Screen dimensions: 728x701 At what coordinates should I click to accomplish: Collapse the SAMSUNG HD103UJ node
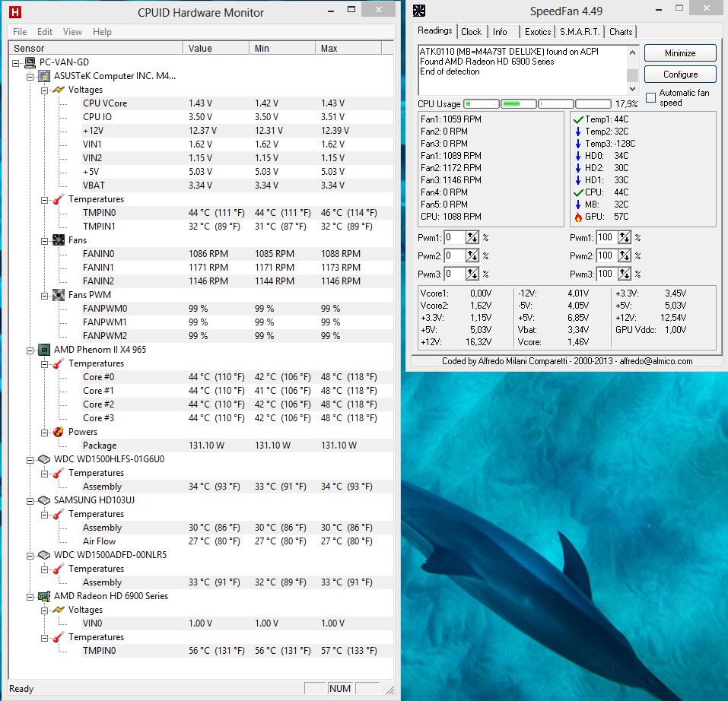coord(30,501)
